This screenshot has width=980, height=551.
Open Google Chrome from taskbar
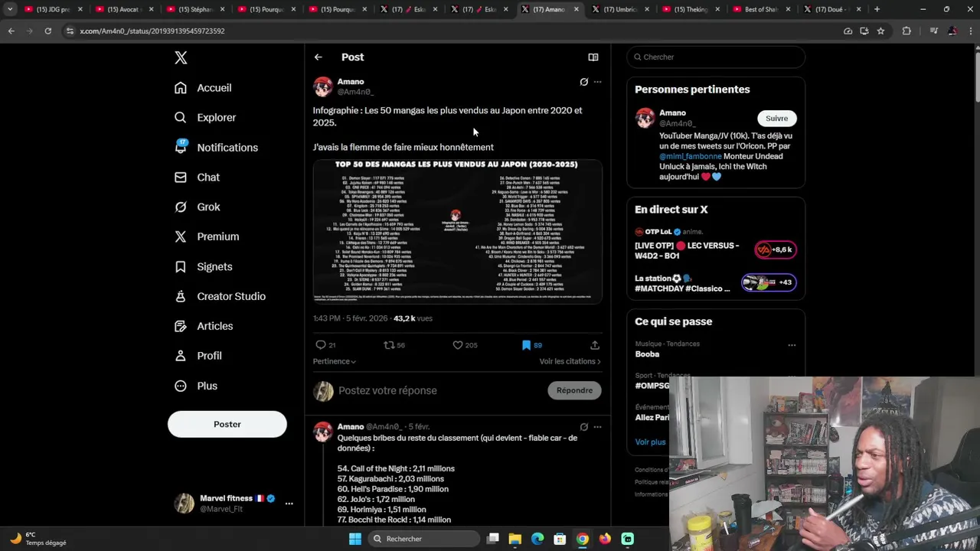click(583, 539)
